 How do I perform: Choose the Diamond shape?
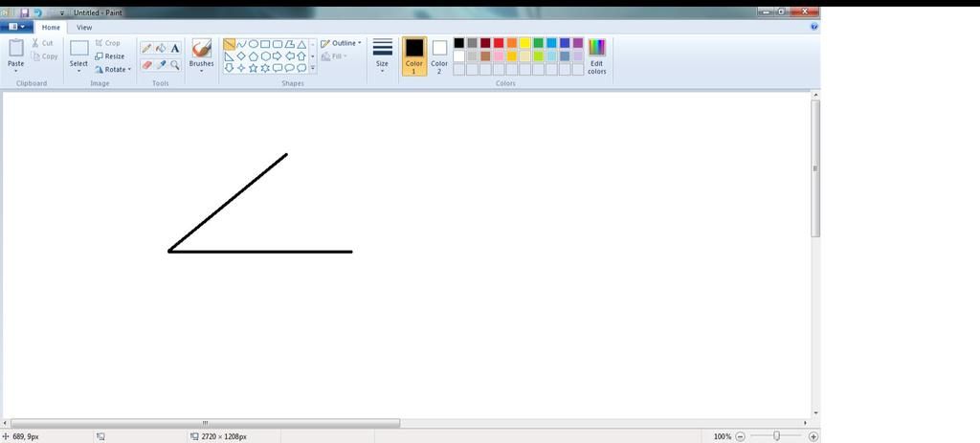tap(241, 56)
